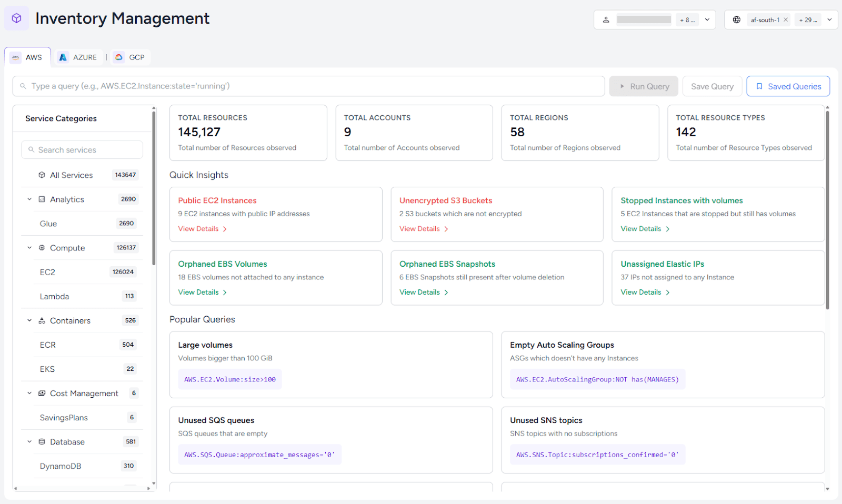
Task: Switch to the AZURE tab
Action: (78, 57)
